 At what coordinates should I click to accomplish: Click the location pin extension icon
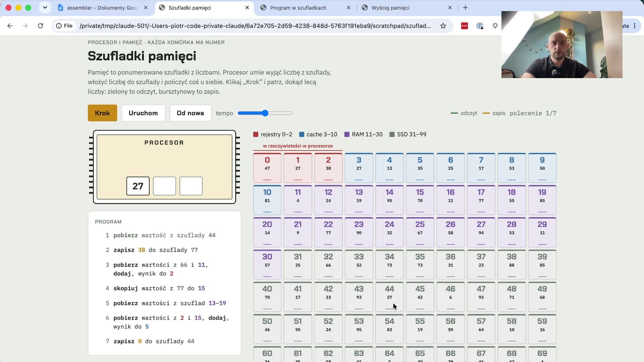(495, 26)
